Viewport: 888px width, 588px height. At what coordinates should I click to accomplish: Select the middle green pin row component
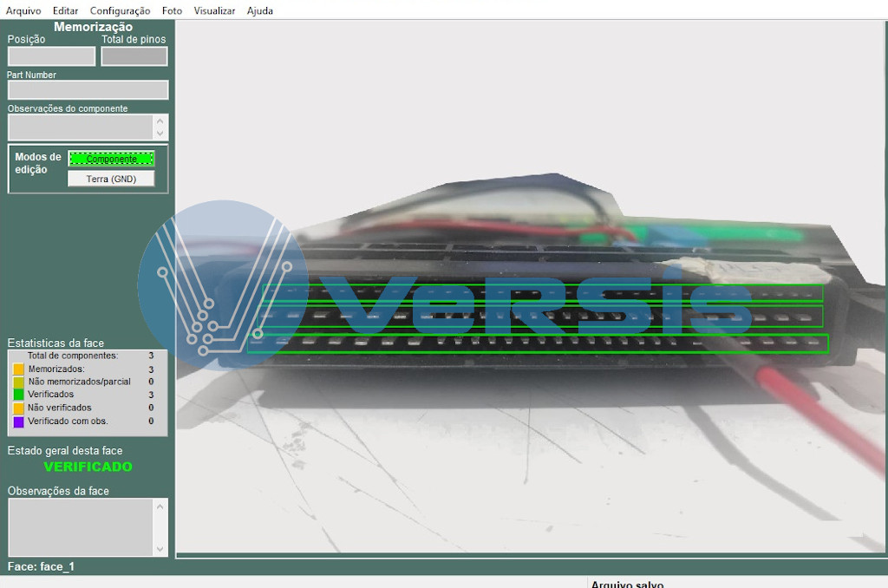click(539, 316)
